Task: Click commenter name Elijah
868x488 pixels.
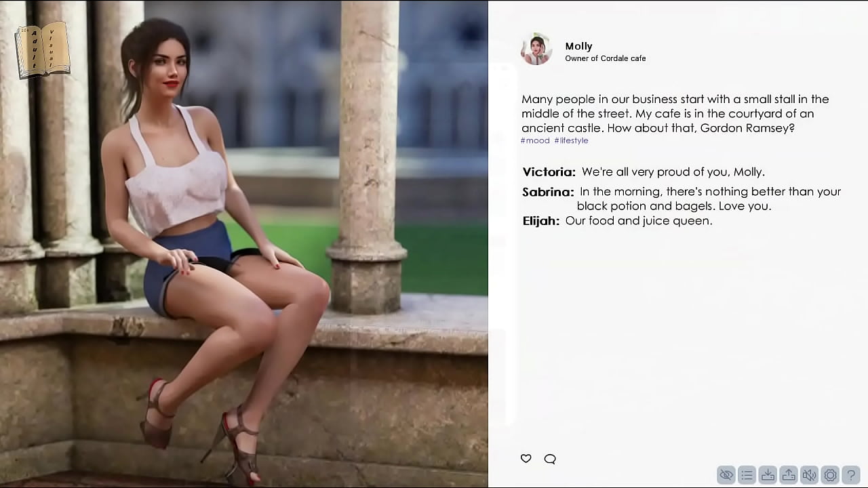Action: [540, 221]
